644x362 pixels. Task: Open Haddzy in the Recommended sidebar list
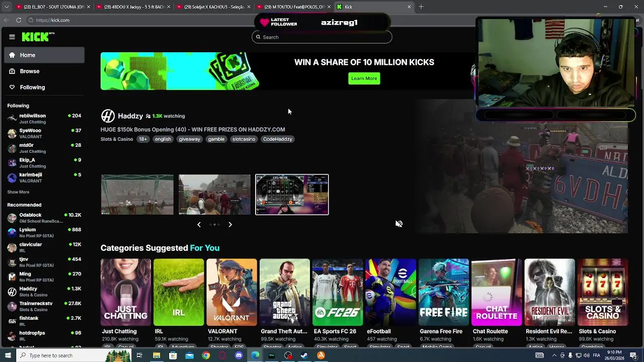(x=44, y=292)
